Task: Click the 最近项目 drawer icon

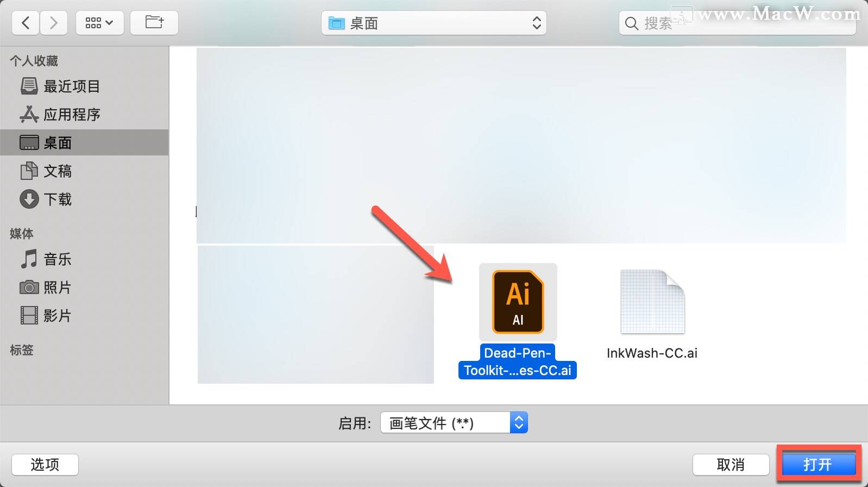Action: 29,86
